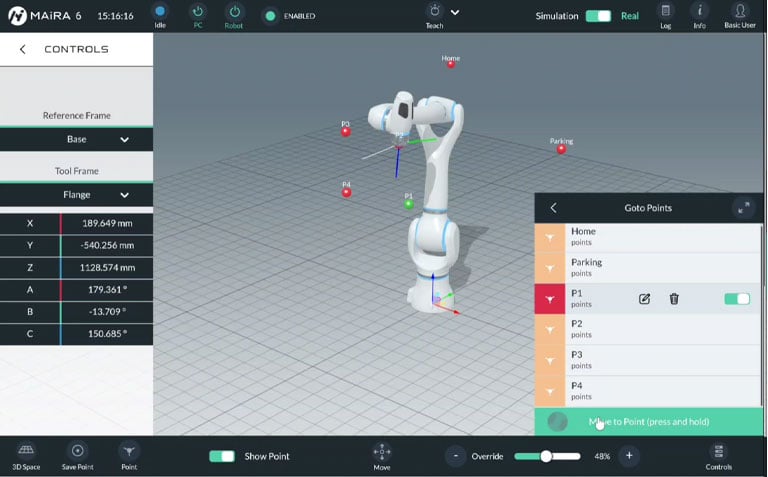This screenshot has width=768, height=477.
Task: Toggle the P1 point switch
Action: point(736,299)
